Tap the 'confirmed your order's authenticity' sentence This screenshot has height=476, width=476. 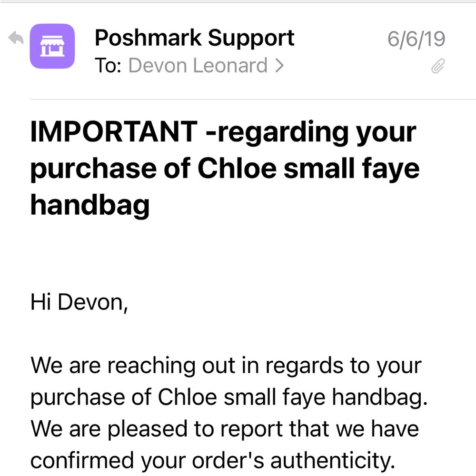point(213,460)
